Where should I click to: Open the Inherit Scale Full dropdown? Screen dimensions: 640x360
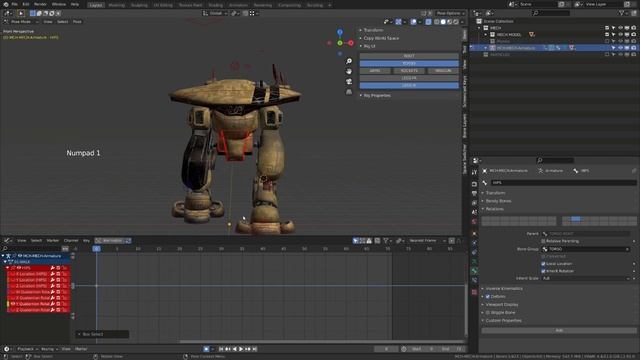(586, 278)
